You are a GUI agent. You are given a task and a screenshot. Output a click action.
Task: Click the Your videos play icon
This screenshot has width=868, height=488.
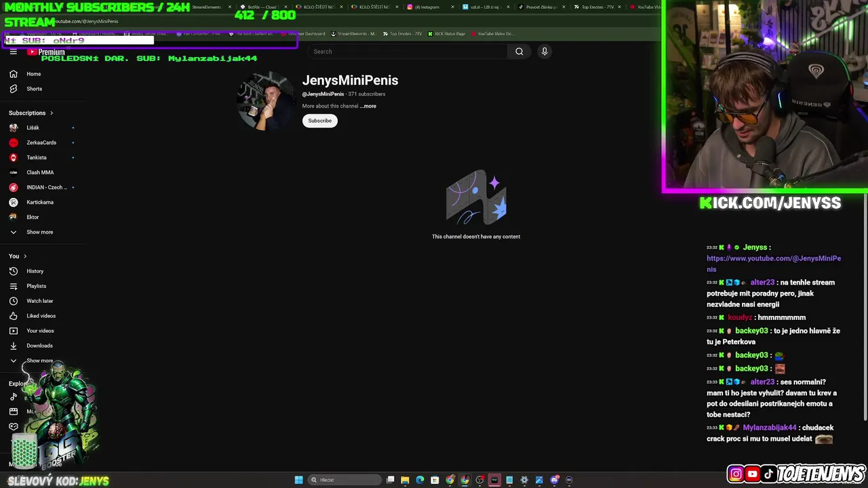tap(14, 331)
